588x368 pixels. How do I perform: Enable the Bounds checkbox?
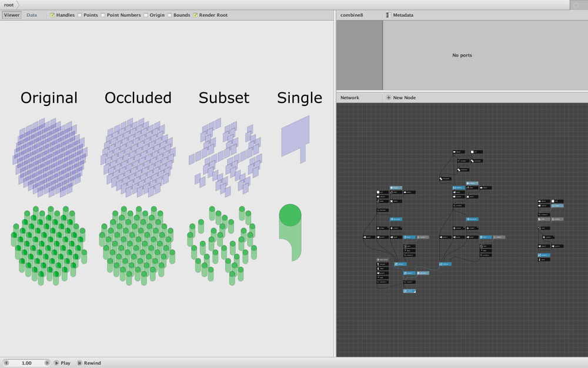coord(169,15)
